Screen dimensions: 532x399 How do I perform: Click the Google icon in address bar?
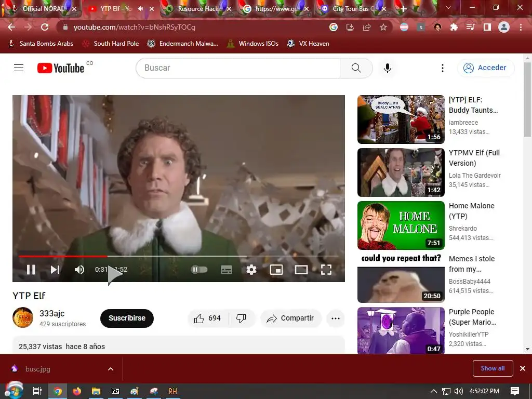pos(334,27)
